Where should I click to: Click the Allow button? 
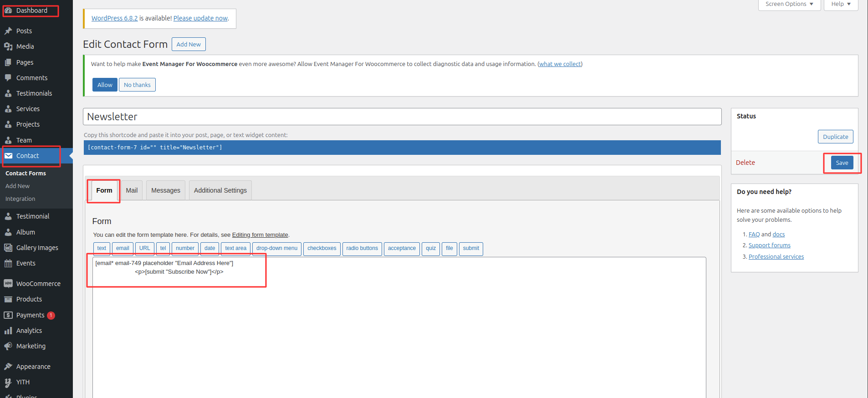(x=105, y=85)
